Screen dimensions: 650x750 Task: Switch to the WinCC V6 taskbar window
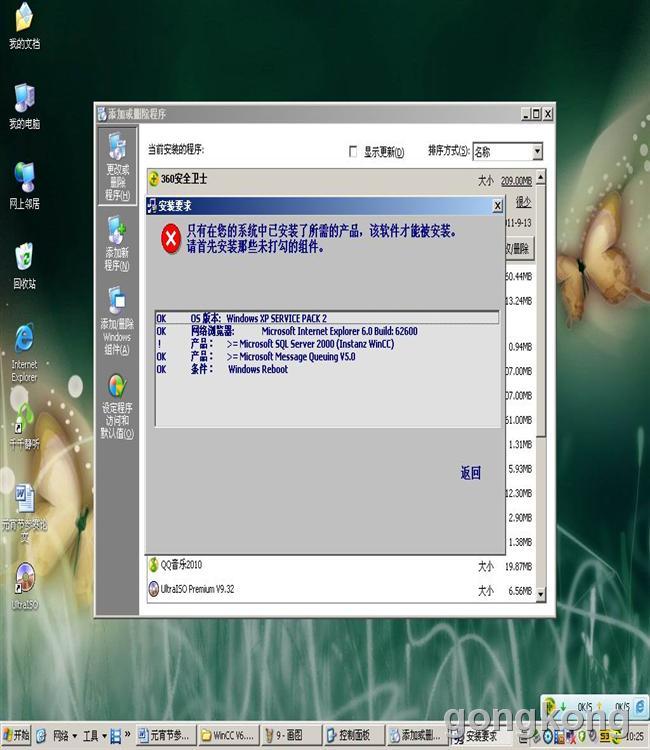pyautogui.click(x=228, y=736)
